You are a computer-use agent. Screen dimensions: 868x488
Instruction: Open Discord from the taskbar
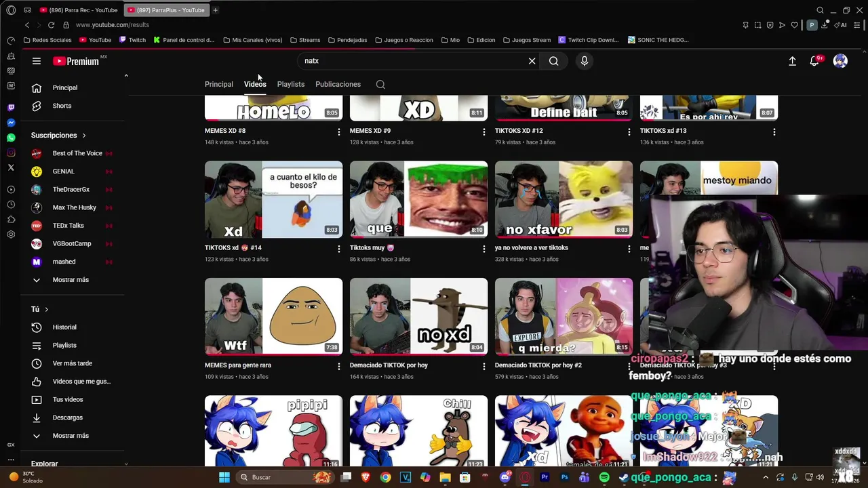505,477
